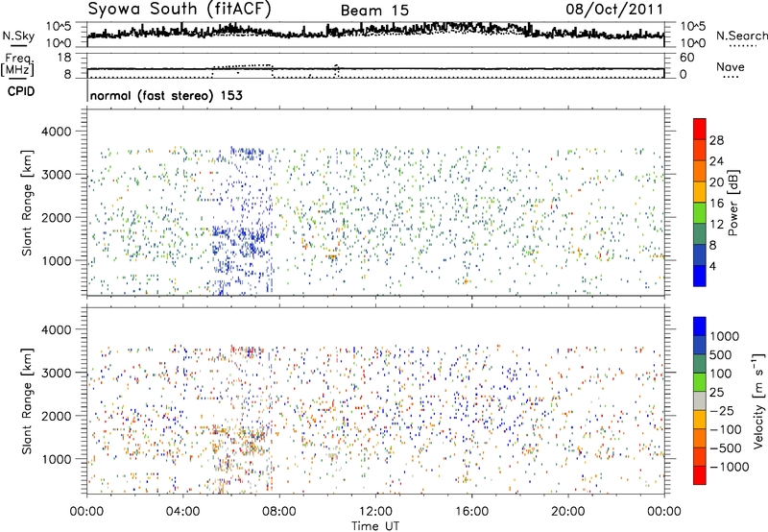The height and width of the screenshot is (532, 768).
Task: Click the 4000 km tick in power panel
Action: [x=57, y=132]
